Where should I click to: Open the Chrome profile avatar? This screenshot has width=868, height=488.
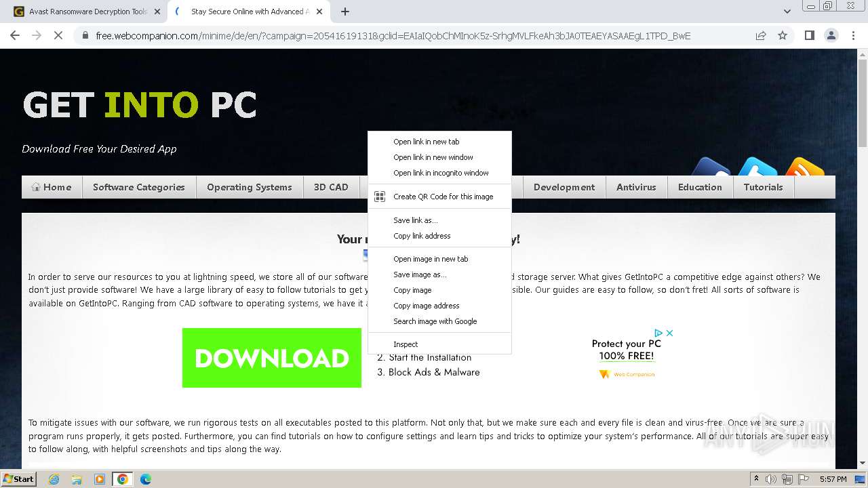tap(831, 35)
